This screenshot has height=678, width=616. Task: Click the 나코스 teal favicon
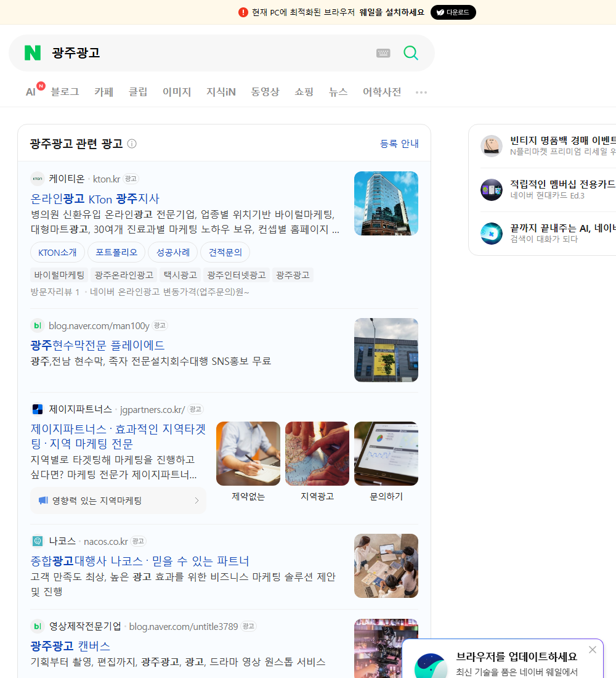[x=38, y=541]
